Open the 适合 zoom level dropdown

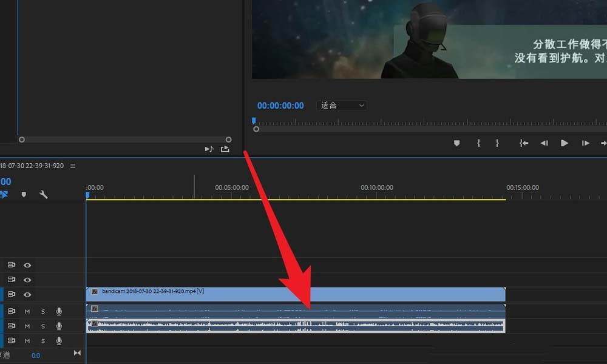342,106
